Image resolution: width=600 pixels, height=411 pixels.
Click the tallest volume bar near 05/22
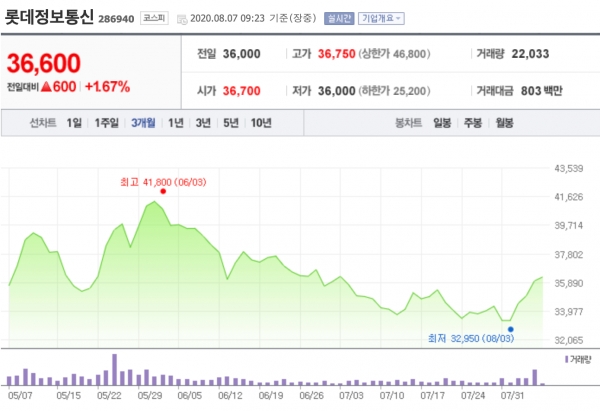tap(115, 369)
